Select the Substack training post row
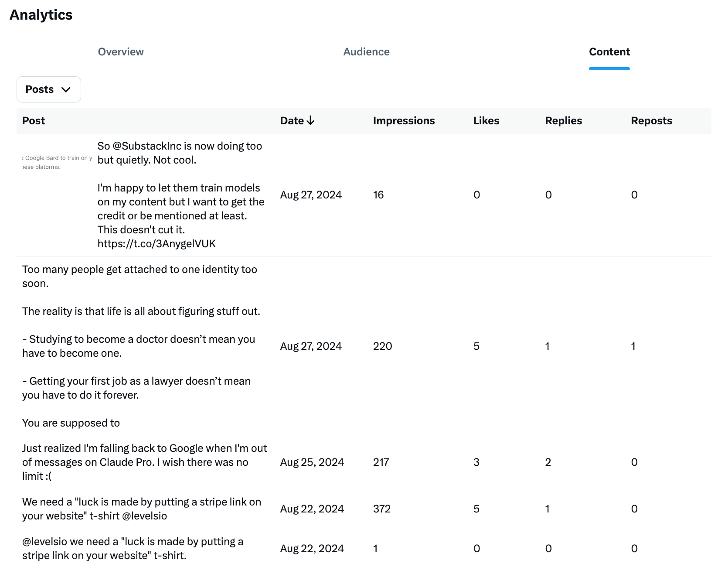 coord(180,195)
